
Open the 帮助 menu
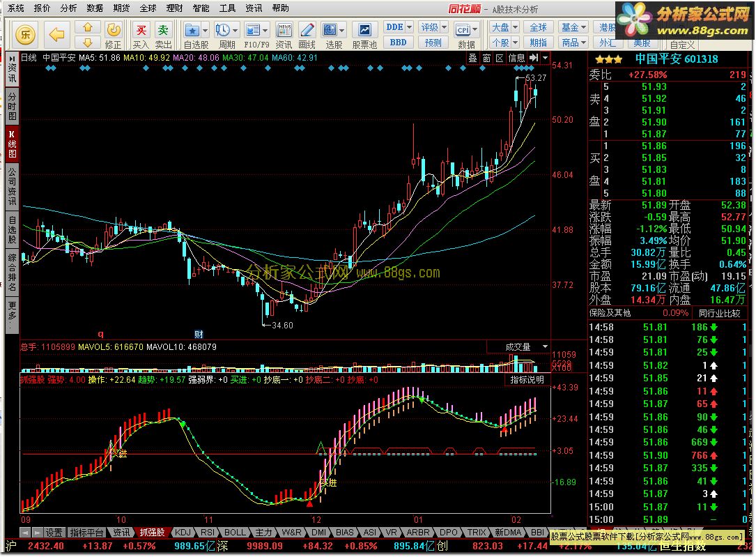(x=280, y=8)
